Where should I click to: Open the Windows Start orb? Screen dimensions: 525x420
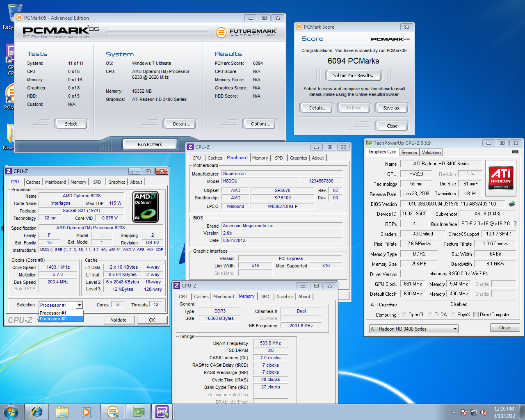click(x=11, y=412)
